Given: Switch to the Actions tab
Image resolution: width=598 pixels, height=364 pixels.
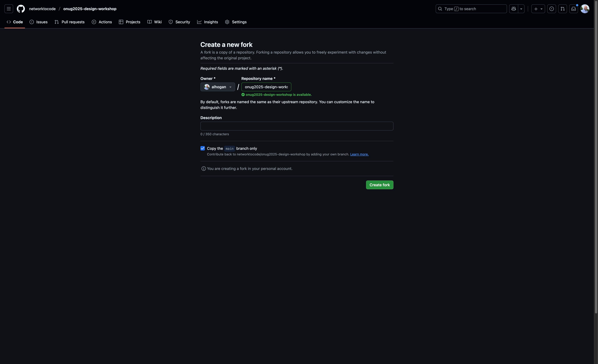Looking at the screenshot, I should [102, 22].
